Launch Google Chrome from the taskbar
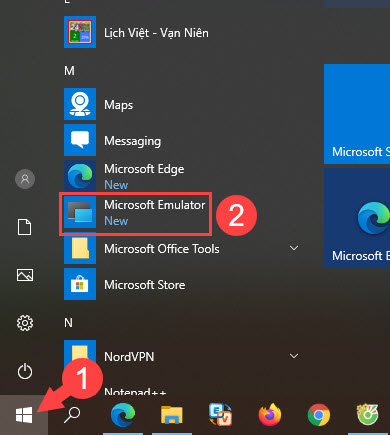 click(x=319, y=415)
